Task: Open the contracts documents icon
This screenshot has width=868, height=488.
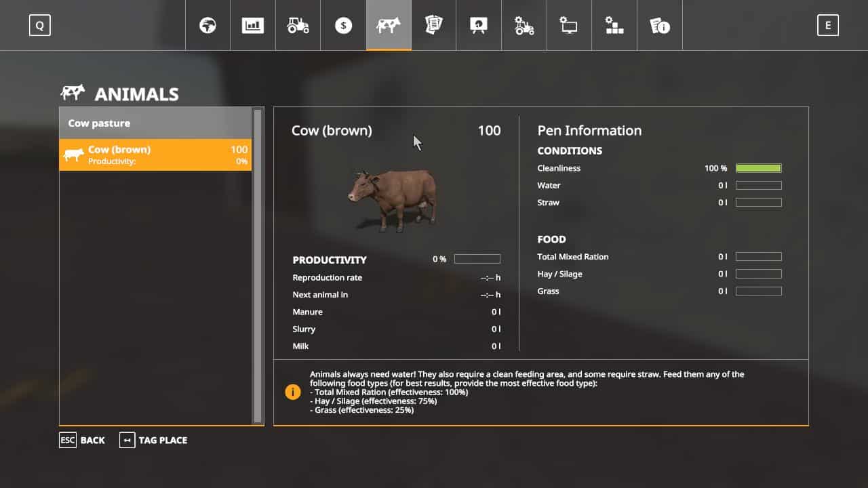Action: point(433,26)
